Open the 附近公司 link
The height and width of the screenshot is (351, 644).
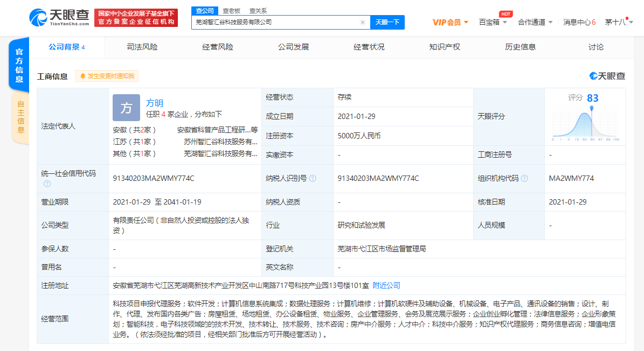click(x=386, y=285)
